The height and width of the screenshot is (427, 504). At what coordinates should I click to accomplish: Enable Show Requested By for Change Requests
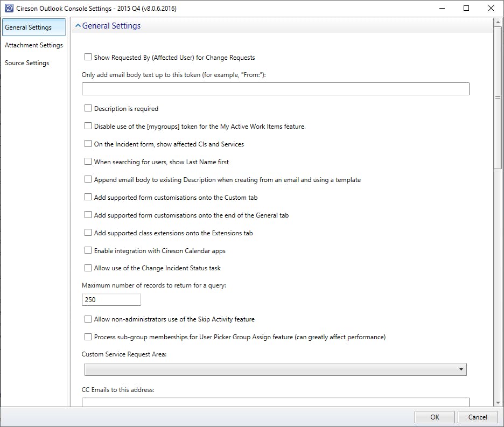[x=88, y=57]
